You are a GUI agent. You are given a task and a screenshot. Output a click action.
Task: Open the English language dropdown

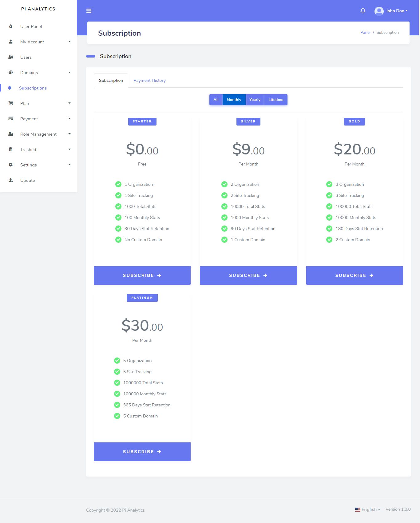[368, 509]
